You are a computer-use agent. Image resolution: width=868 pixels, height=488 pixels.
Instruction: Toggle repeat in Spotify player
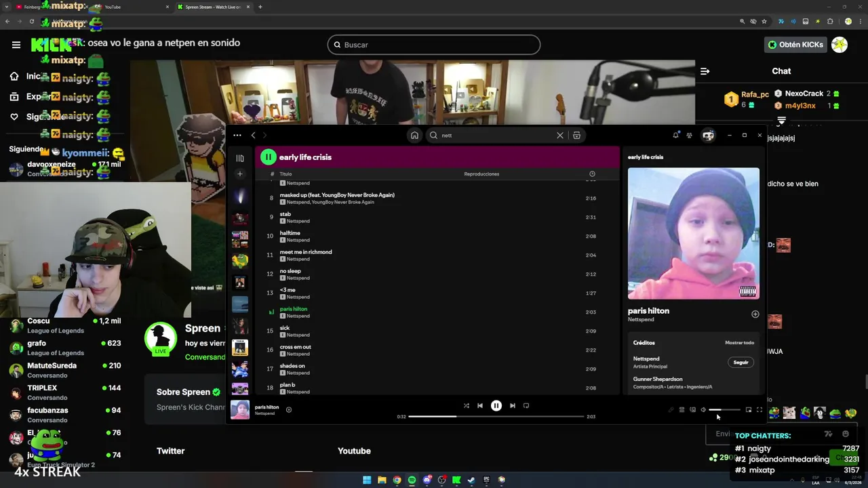tap(526, 405)
